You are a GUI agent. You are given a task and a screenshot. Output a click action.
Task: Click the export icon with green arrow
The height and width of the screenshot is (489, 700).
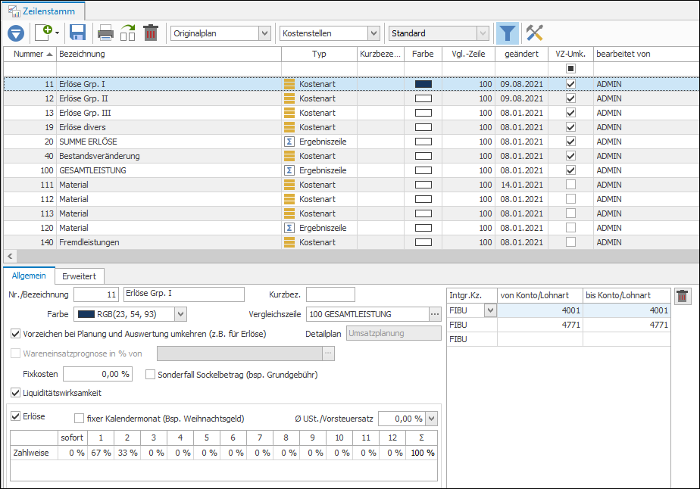tap(128, 33)
